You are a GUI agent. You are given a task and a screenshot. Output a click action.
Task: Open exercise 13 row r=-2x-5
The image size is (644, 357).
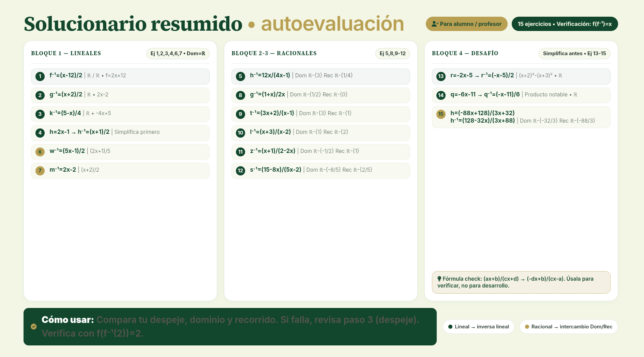click(x=521, y=76)
